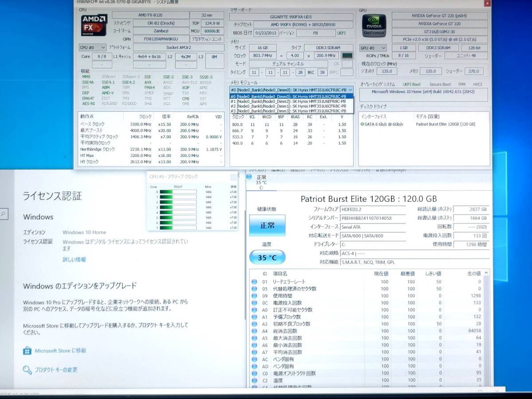The width and height of the screenshot is (532, 399).
Task: Click the status orb for SMART row AC
Action: (x=254, y=360)
